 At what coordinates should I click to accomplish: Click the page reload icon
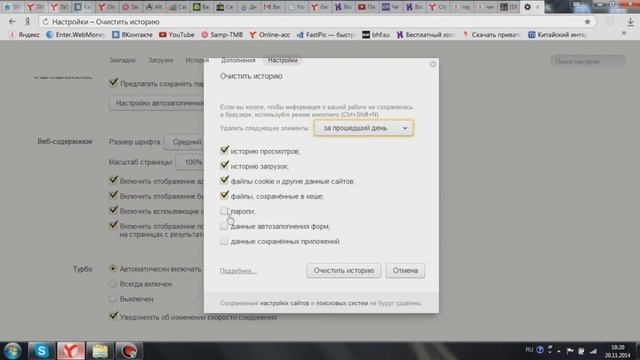click(45, 22)
